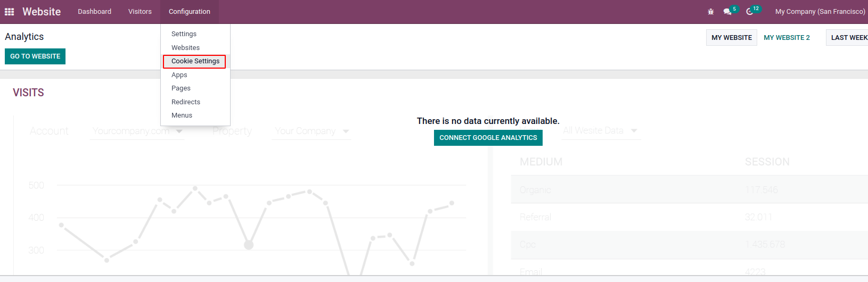Open the activities clock icon
The height and width of the screenshot is (282, 868).
click(750, 12)
